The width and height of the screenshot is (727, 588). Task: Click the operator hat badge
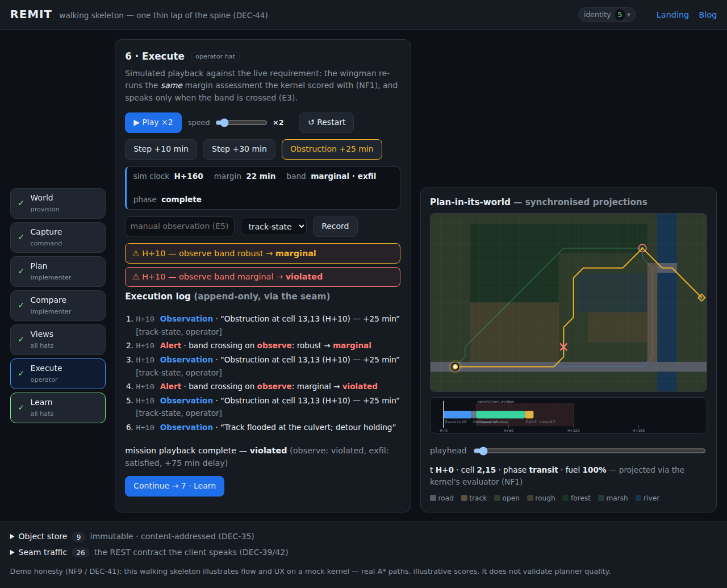click(215, 56)
